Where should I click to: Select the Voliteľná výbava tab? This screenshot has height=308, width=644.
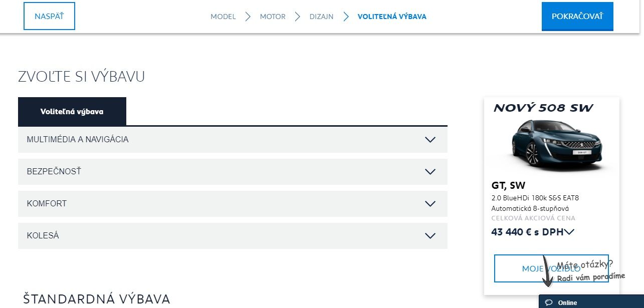[72, 111]
